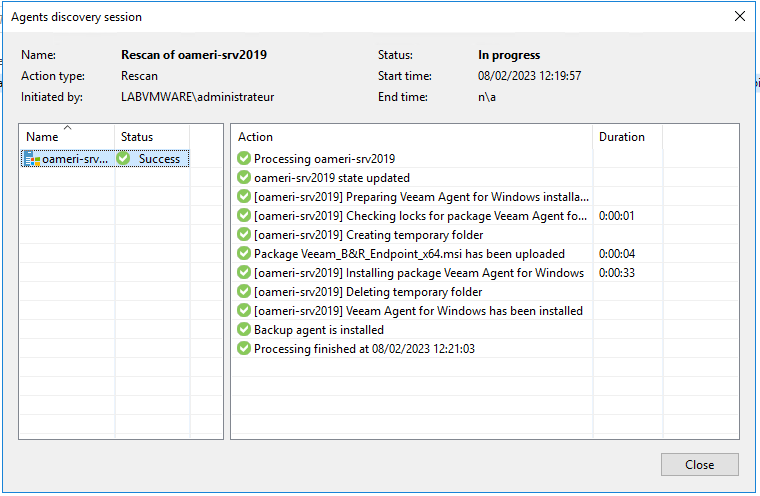Click success icon beside Package uploaded entry
Image resolution: width=760 pixels, height=496 pixels.
(244, 253)
